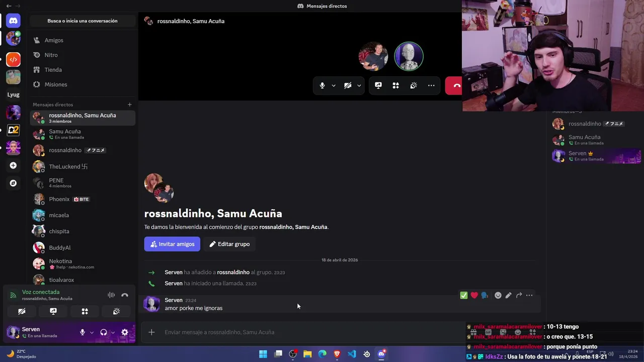This screenshot has height=362, width=644.
Task: Click the message attachment plus icon
Action: [151, 332]
